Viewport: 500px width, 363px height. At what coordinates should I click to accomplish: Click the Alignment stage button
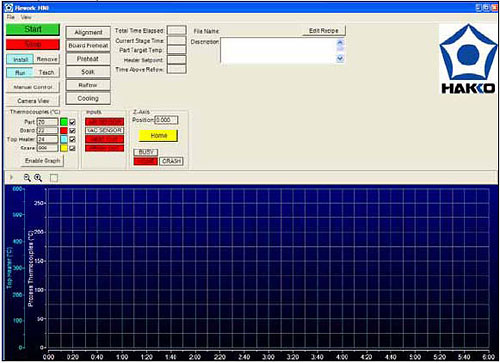[x=88, y=32]
